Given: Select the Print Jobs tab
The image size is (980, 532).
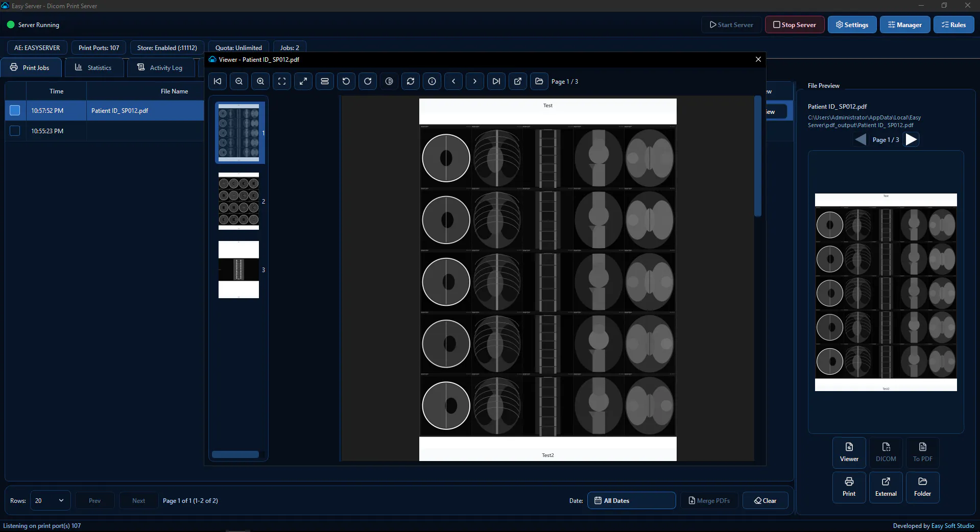Looking at the screenshot, I should point(30,67).
